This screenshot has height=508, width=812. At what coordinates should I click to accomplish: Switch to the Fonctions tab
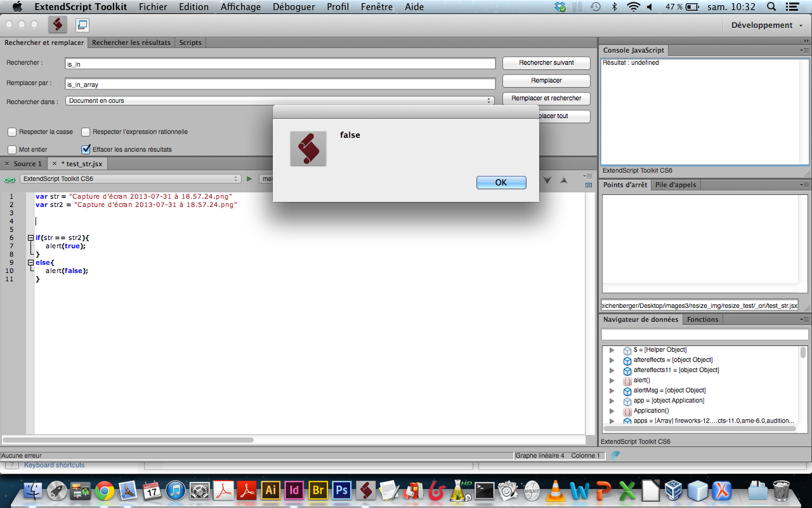tap(703, 319)
